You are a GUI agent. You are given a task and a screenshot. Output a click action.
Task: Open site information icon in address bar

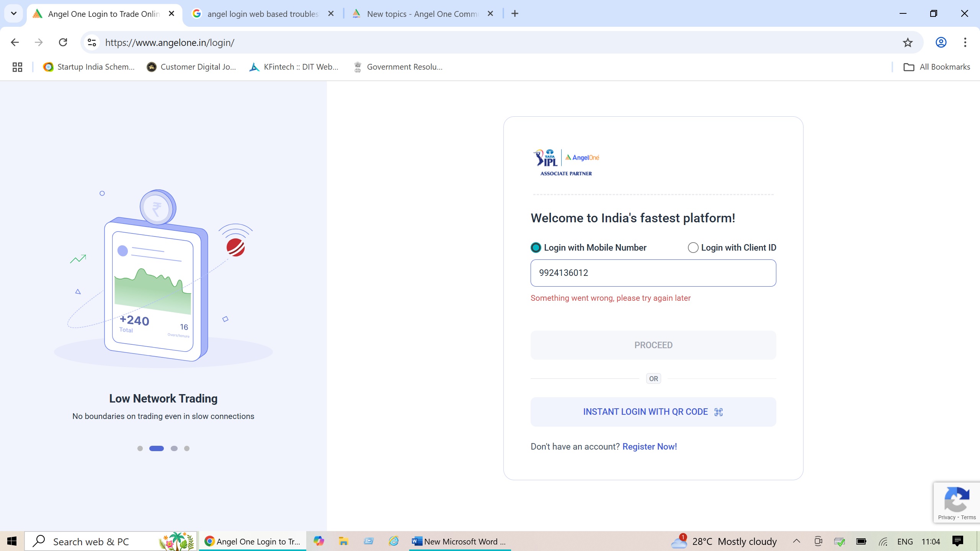[92, 42]
